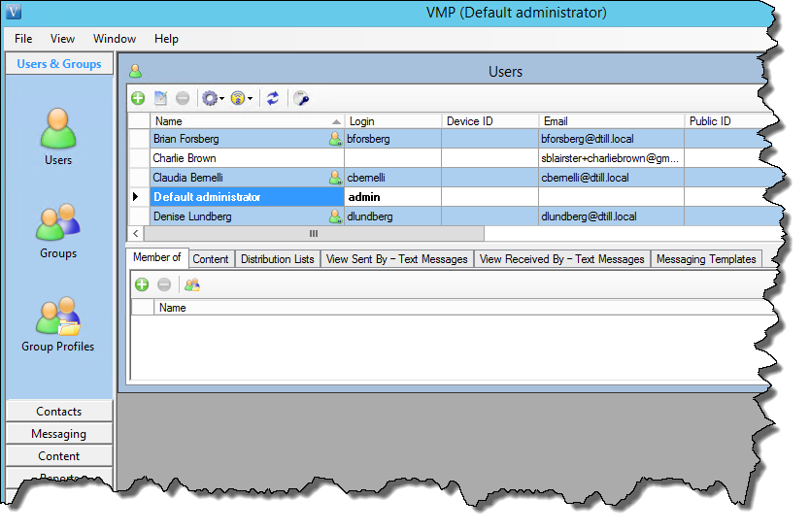Open the Users section in sidebar
Image resolution: width=810 pixels, height=532 pixels.
(x=58, y=137)
